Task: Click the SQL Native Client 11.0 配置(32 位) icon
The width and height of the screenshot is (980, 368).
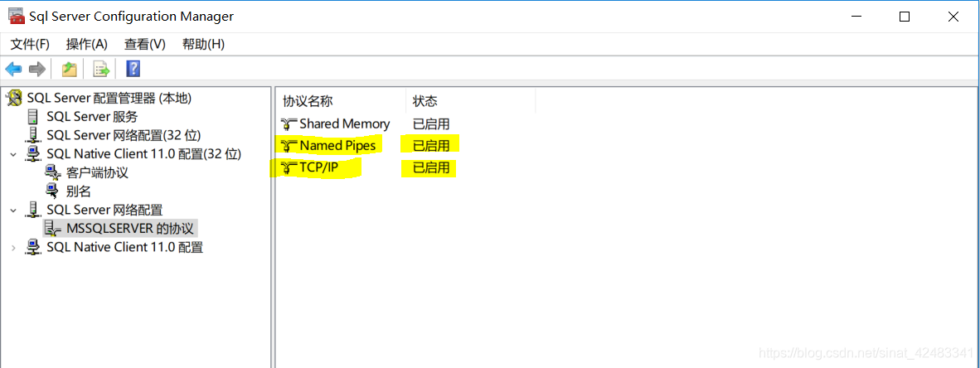Action: pyautogui.click(x=33, y=154)
